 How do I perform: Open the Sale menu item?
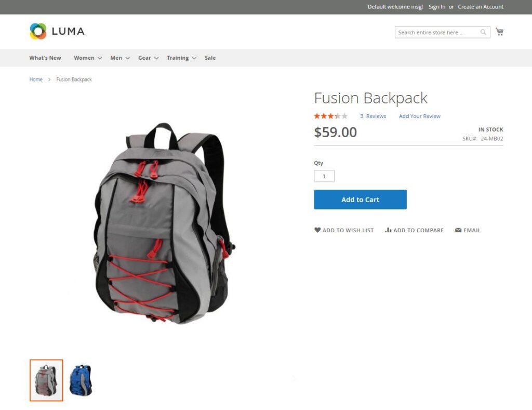click(210, 58)
